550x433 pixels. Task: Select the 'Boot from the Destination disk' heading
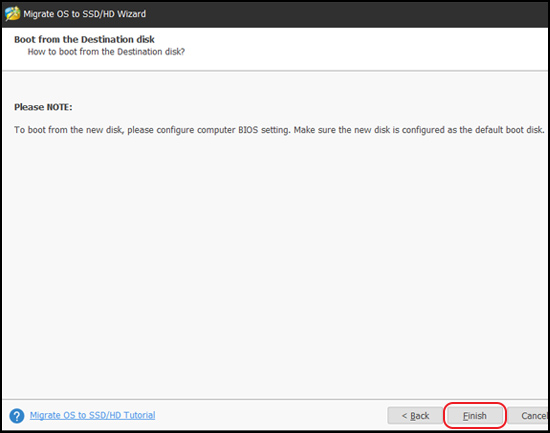point(84,39)
